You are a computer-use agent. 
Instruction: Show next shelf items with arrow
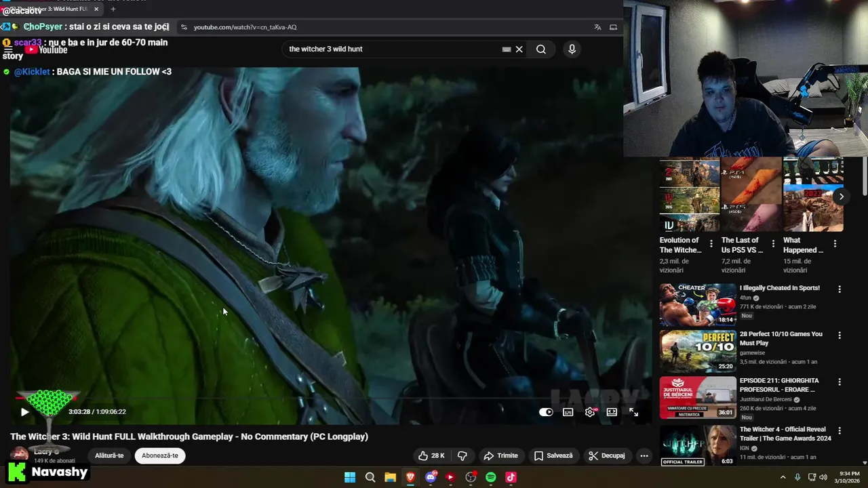[x=841, y=197]
